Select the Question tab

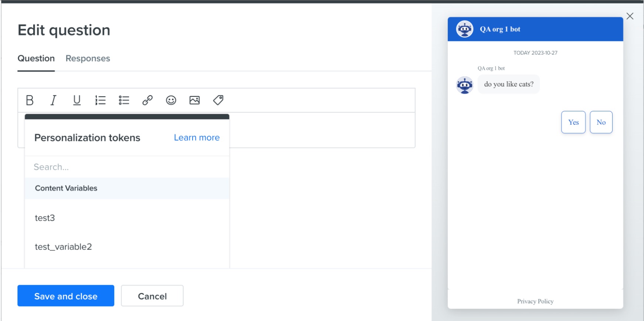pos(36,58)
